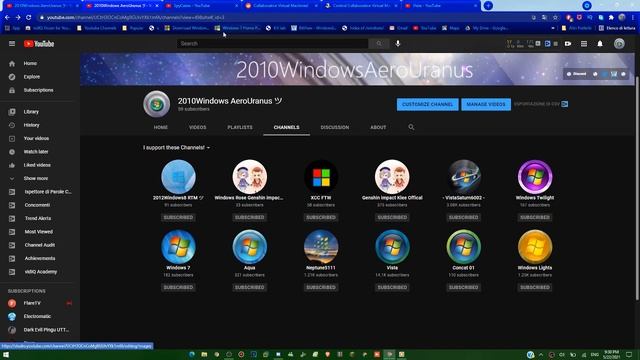The width and height of the screenshot is (640, 360).
Task: Switch to the Videos channel tab
Action: point(198,127)
